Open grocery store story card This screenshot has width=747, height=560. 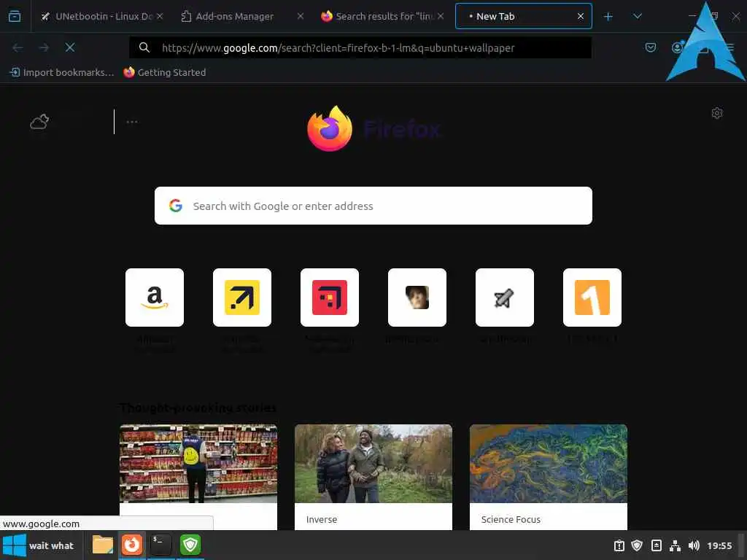pos(198,477)
